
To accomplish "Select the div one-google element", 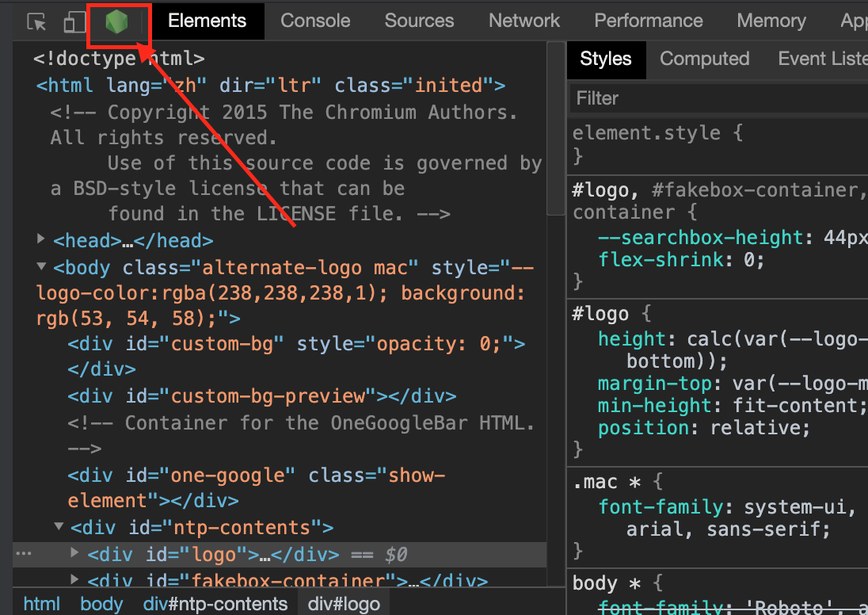I will click(x=257, y=487).
